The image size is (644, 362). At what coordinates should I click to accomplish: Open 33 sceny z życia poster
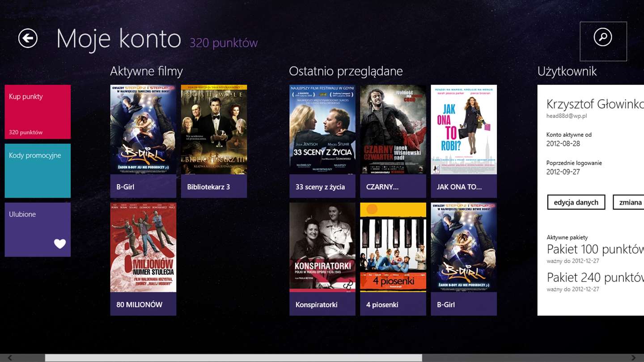tap(322, 141)
